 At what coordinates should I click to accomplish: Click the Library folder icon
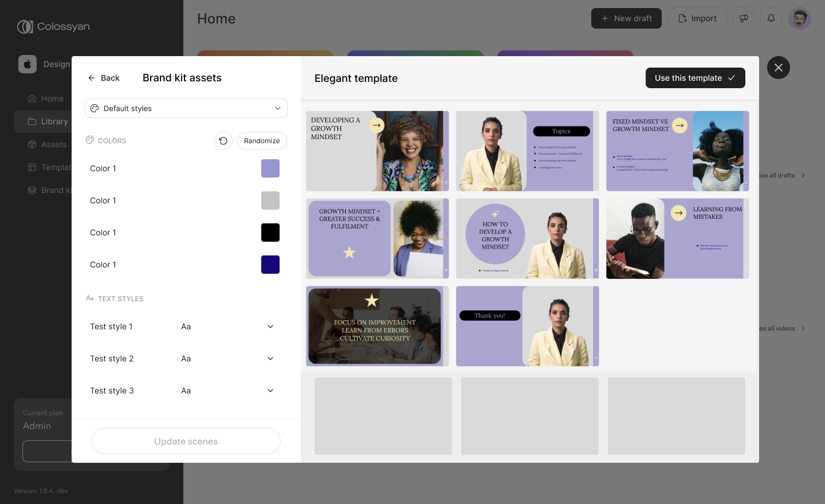tap(32, 121)
